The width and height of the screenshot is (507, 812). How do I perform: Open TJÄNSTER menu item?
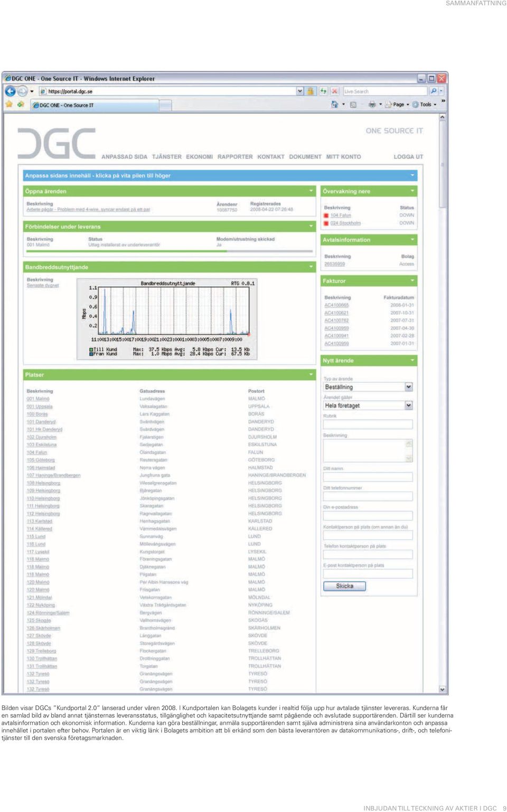[167, 157]
